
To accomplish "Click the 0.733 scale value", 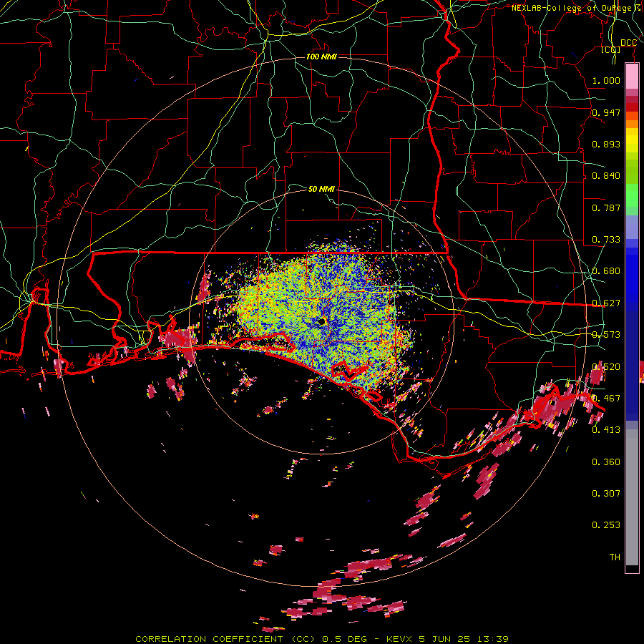I will coord(606,240).
